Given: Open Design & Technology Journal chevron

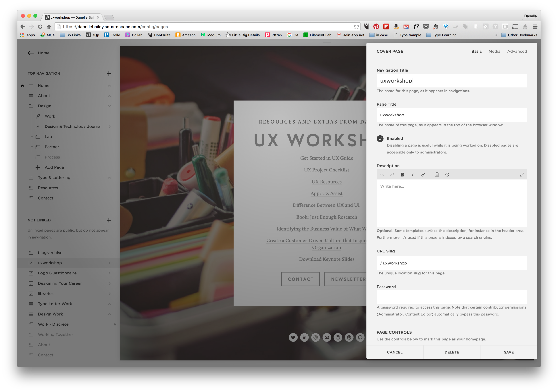Looking at the screenshot, I should tap(109, 126).
